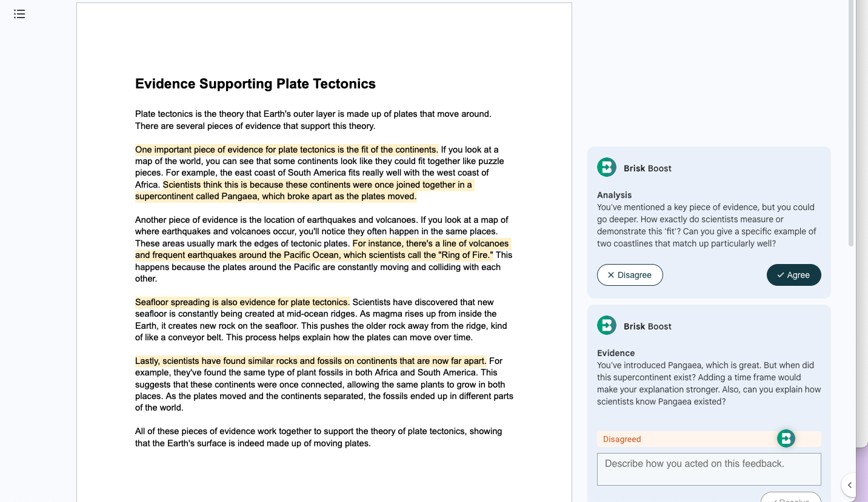Click the Evidence feedback comment text
868x502 pixels.
(x=709, y=383)
